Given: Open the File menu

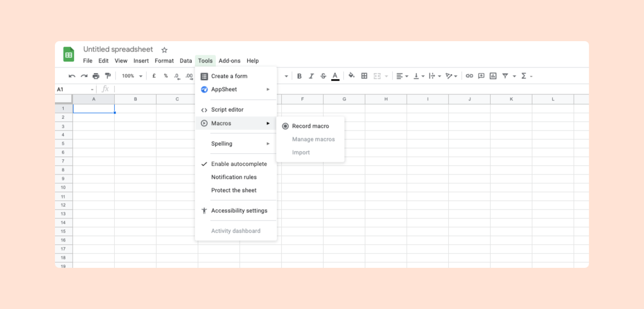Looking at the screenshot, I should 87,61.
